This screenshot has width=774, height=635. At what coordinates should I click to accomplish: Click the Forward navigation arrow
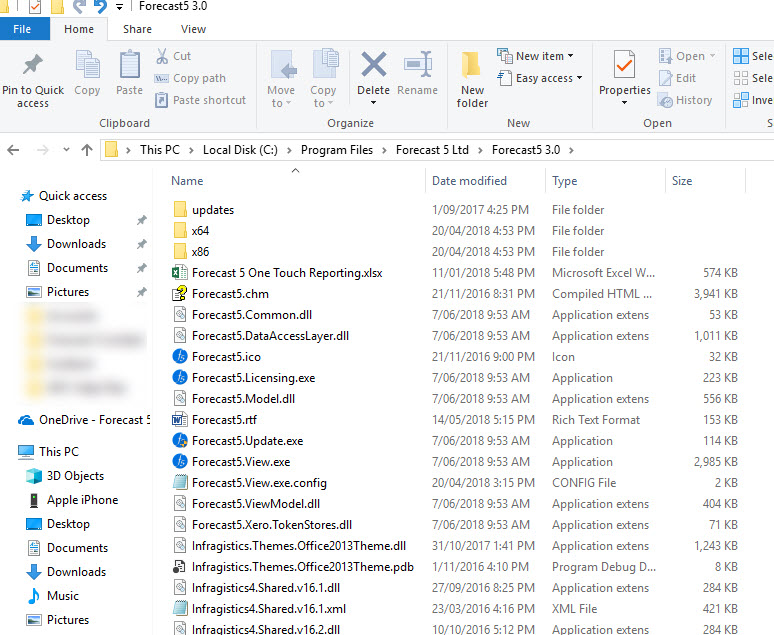tap(43, 150)
